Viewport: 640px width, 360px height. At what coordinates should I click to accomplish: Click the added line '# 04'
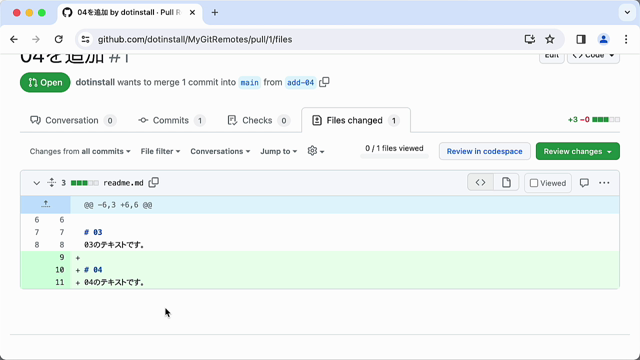93,269
